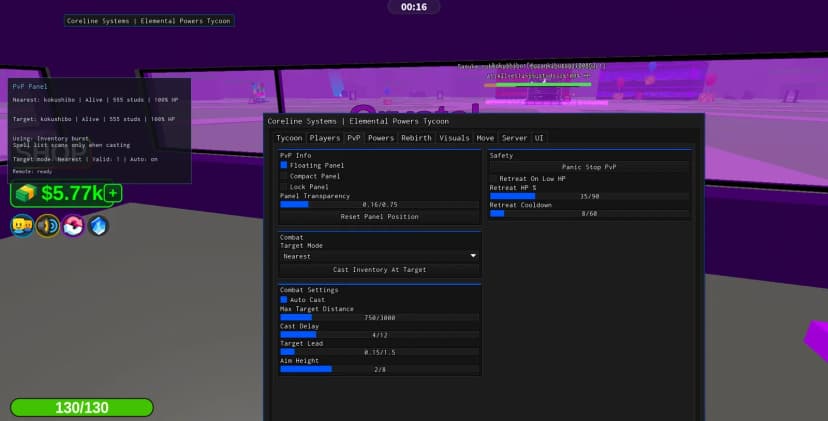This screenshot has height=421, width=828.
Task: Go to the Rebirth tab
Action: [416, 138]
